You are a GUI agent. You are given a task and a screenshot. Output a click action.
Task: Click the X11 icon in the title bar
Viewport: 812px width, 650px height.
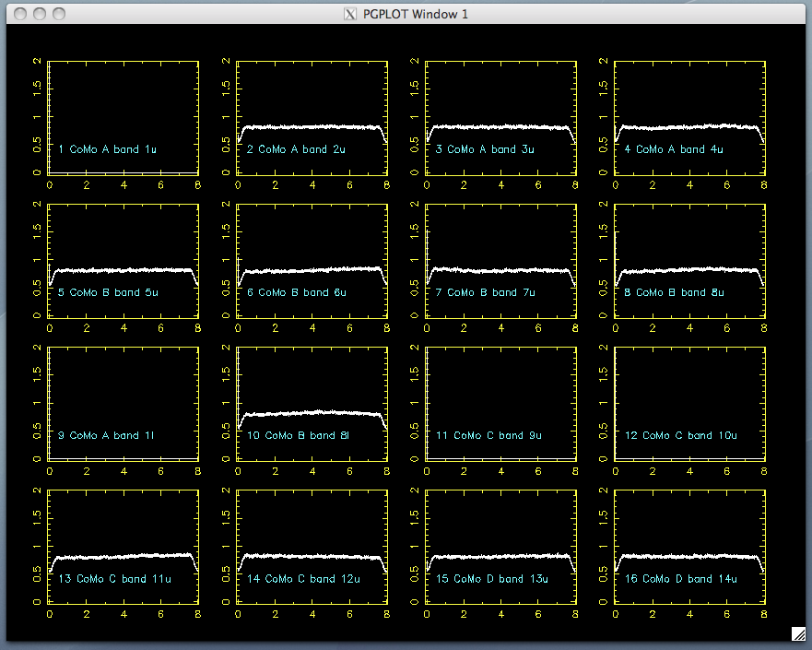[349, 14]
